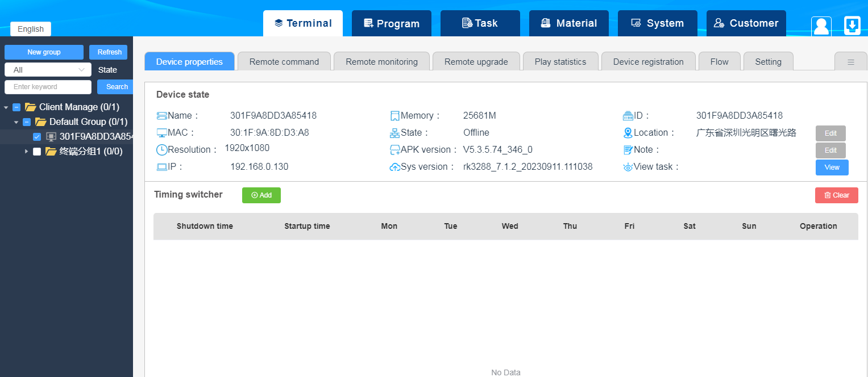Viewport: 868px width, 377px height.
Task: Uncheck the 301F9A8DD3A85418 device checkbox
Action: pos(37,136)
